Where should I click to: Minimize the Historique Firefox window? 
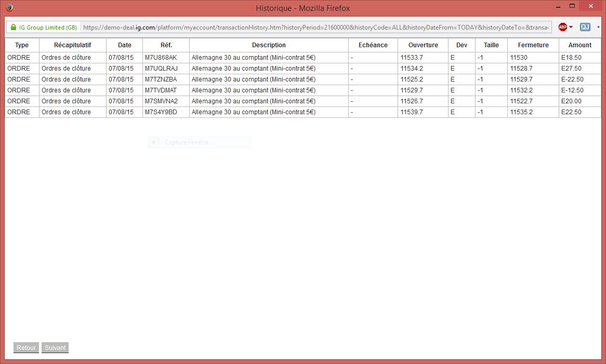[558, 7]
